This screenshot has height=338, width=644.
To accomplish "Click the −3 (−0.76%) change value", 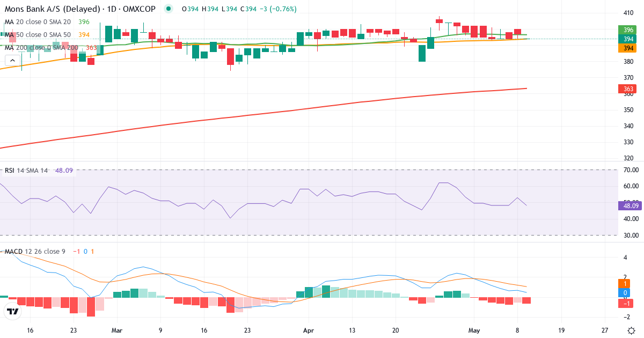I will (277, 9).
